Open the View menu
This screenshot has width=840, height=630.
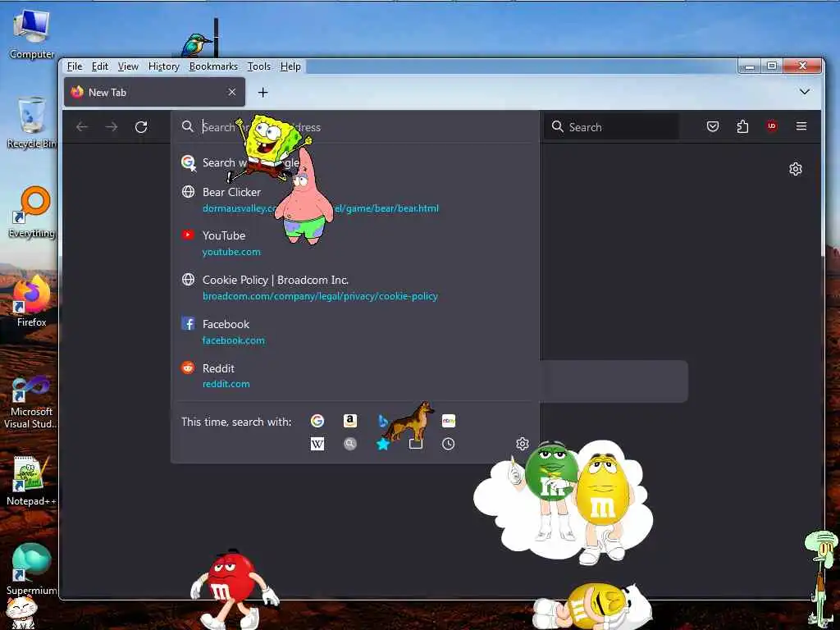[128, 66]
